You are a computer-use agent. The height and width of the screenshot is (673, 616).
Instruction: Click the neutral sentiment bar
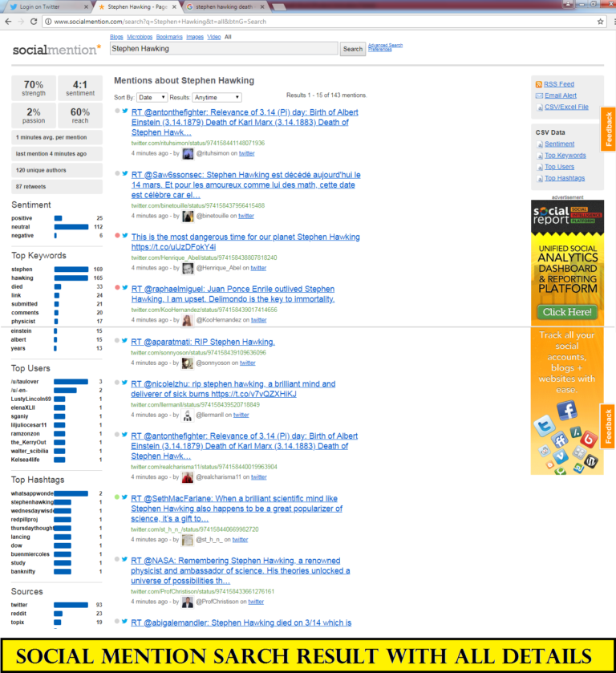[x=71, y=227]
